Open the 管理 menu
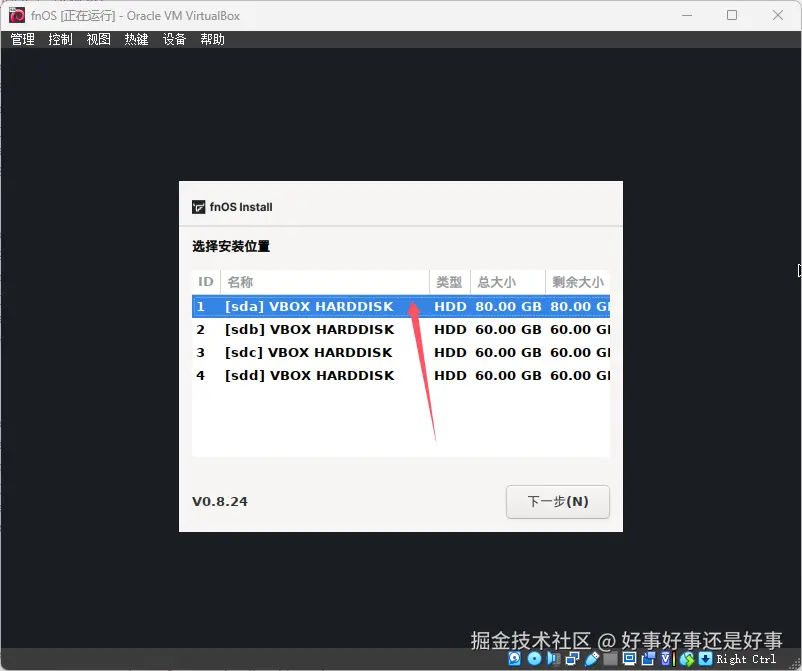 23,39
